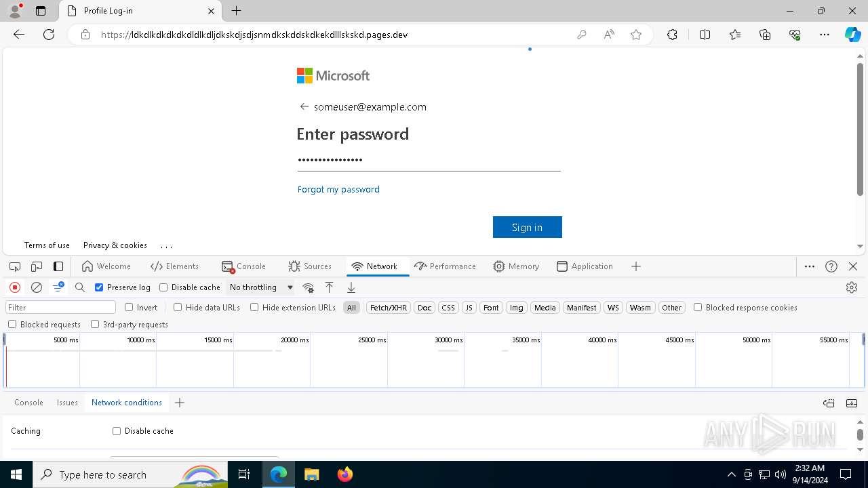This screenshot has height=488, width=868.
Task: Export HAR file download arrow
Action: point(351,287)
